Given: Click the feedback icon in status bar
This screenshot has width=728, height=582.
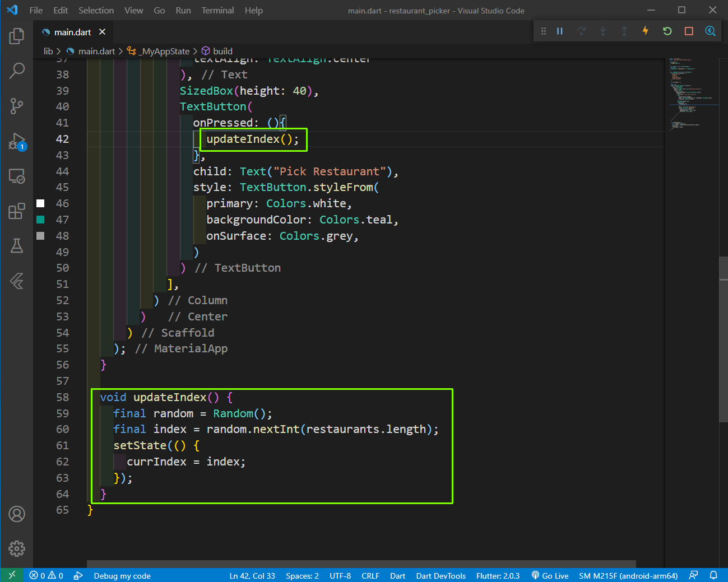Looking at the screenshot, I should 694,575.
